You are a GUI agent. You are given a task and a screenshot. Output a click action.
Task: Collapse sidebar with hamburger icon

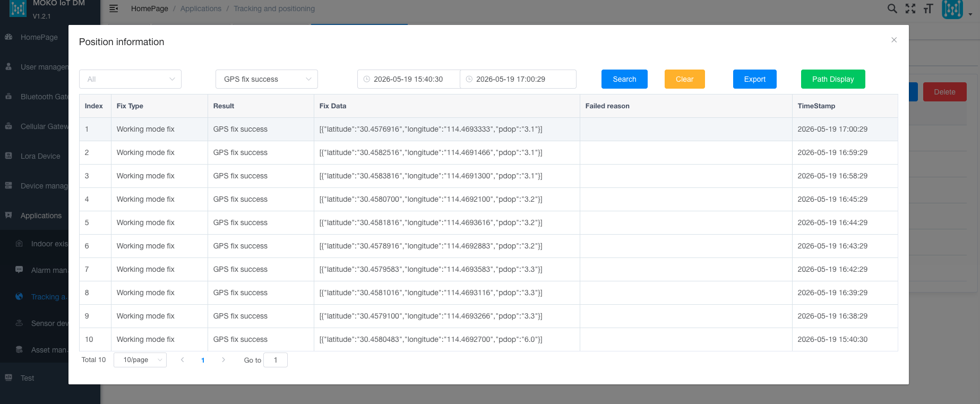(114, 8)
